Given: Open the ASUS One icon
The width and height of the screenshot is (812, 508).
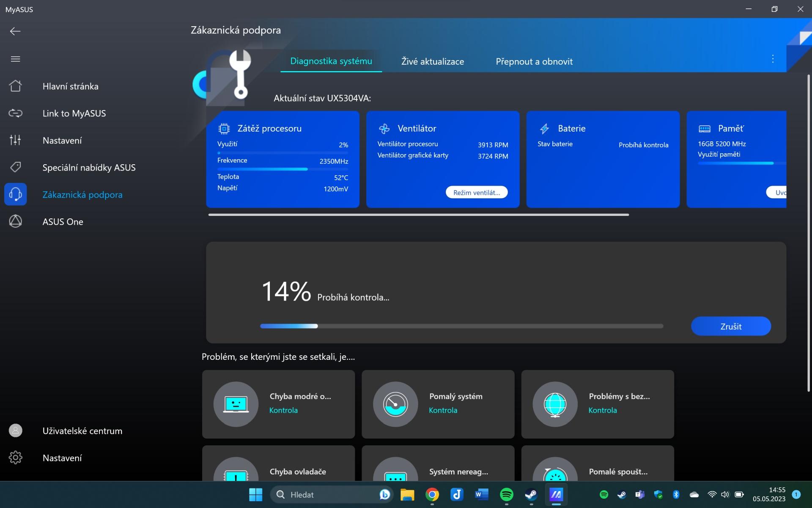Looking at the screenshot, I should tap(15, 221).
